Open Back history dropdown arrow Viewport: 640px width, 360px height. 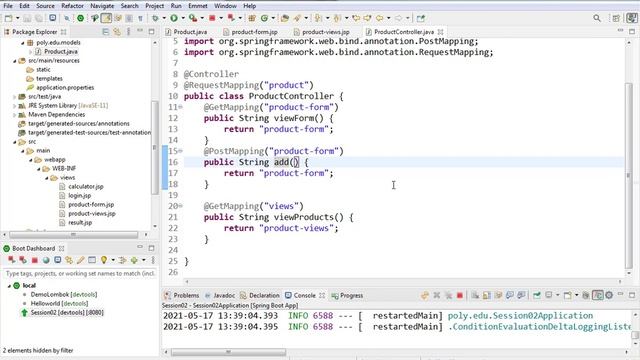[x=388, y=18]
